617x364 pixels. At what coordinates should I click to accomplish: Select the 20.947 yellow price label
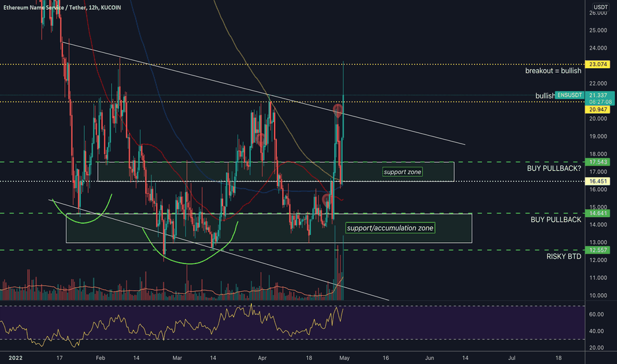tap(598, 110)
